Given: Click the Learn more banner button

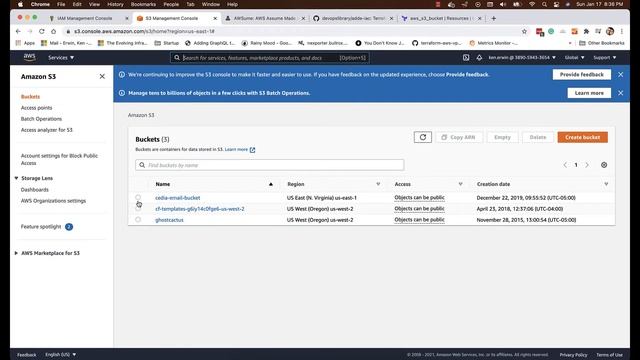Looking at the screenshot, I should pyautogui.click(x=589, y=93).
